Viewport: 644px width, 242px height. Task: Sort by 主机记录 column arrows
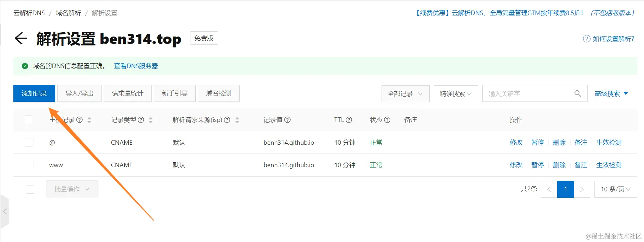click(89, 120)
